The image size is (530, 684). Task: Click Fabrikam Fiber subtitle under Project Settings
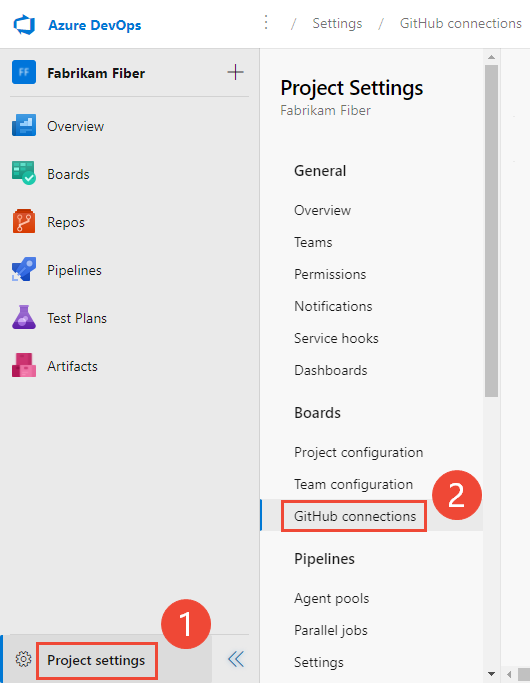click(x=325, y=110)
